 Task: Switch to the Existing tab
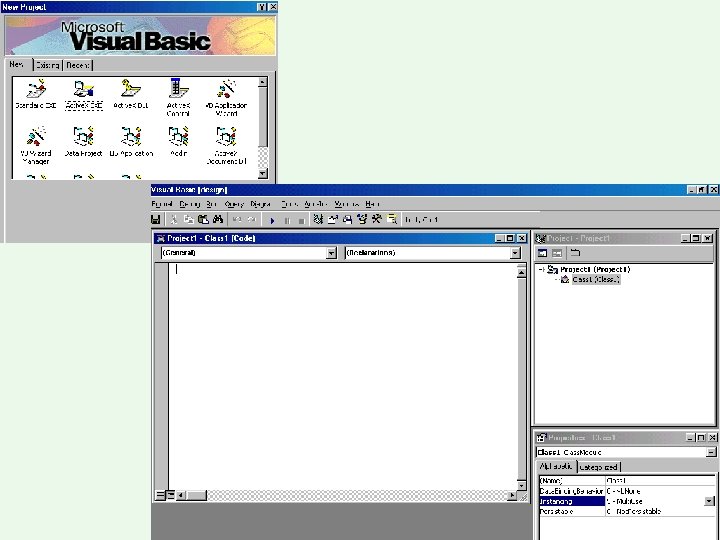(x=48, y=65)
